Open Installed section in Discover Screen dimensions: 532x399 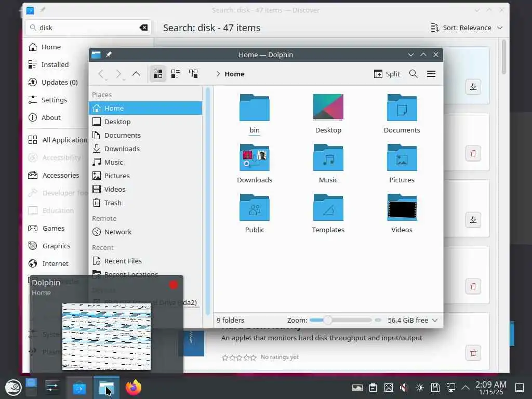pos(56,64)
